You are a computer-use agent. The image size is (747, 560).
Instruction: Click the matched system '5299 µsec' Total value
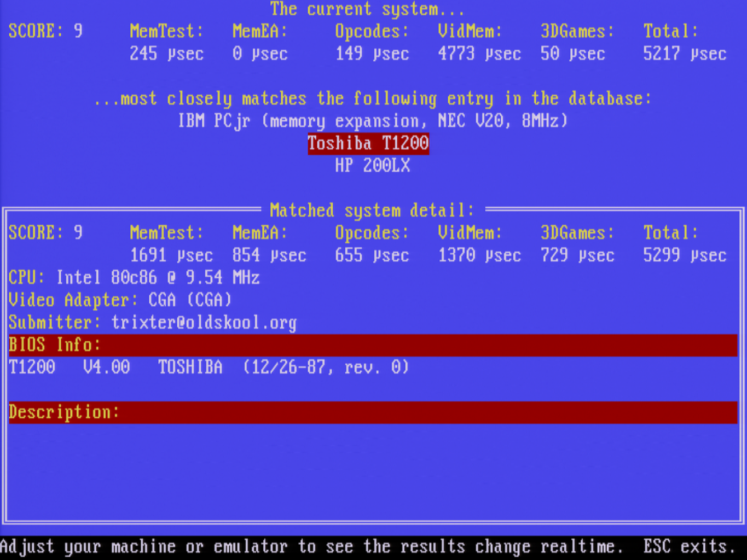(x=685, y=255)
